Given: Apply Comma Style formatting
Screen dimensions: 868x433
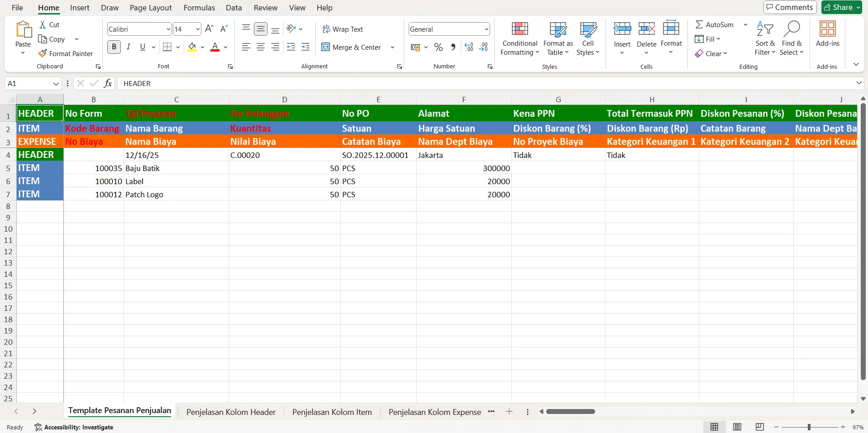Looking at the screenshot, I should (453, 47).
